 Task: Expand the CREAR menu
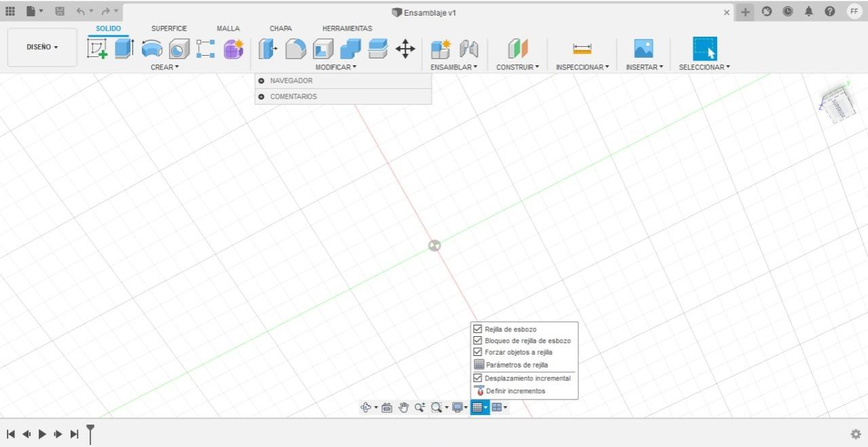click(165, 67)
